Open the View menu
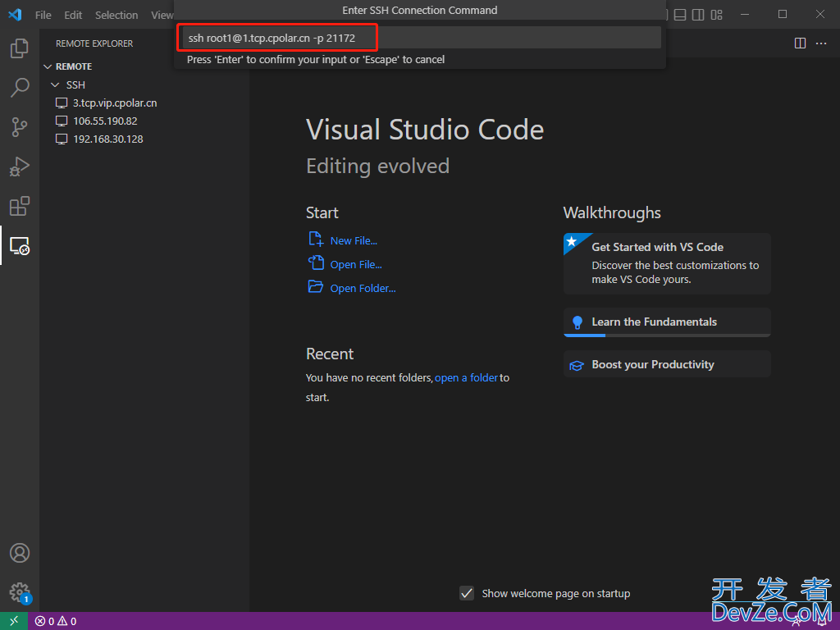Screen dimensions: 840x630 coord(162,15)
